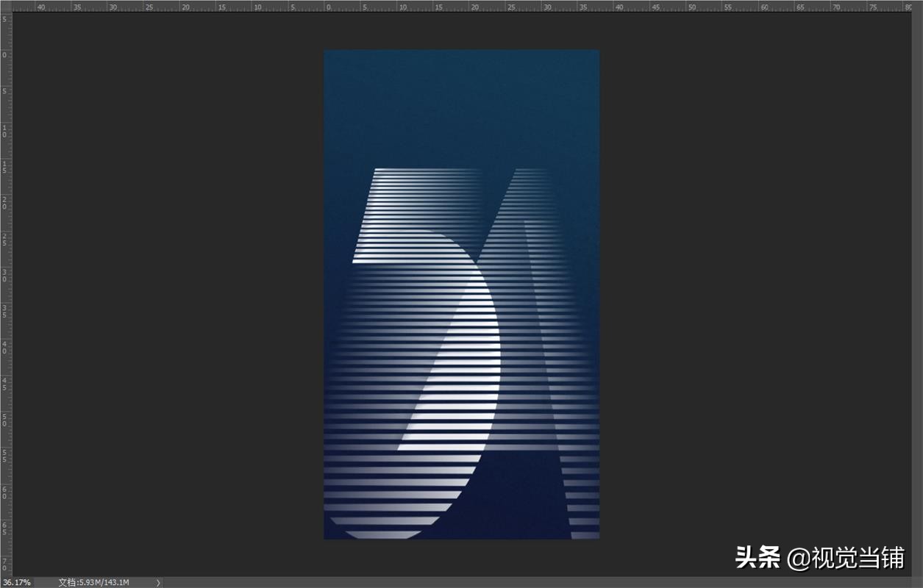Screen dimensions: 923x588
Task: Click the 0 mark on the vertical ruler
Action: pyautogui.click(x=5, y=56)
